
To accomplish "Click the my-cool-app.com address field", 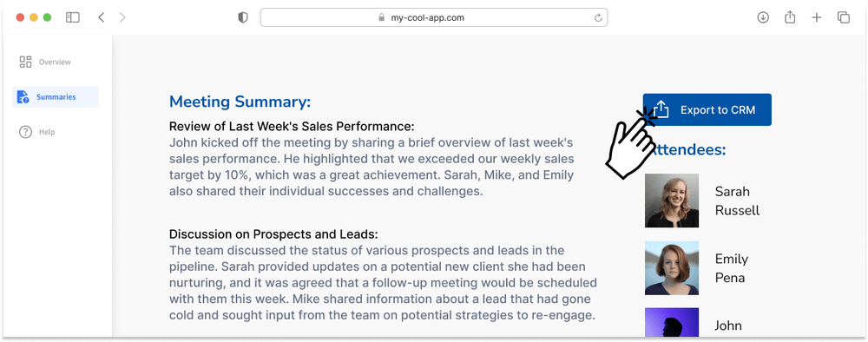I will pos(434,17).
